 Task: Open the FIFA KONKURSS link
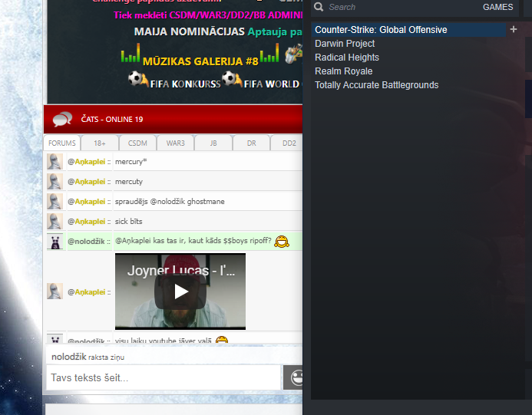tap(185, 84)
